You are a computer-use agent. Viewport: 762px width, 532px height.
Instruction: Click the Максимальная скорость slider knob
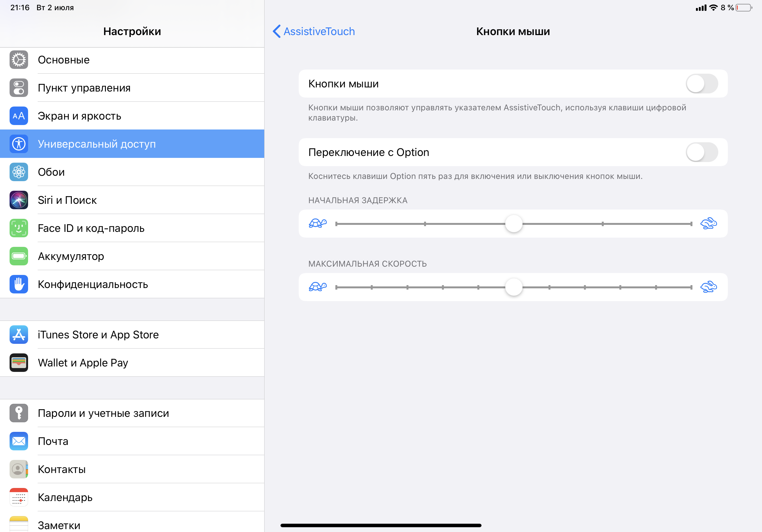coord(513,287)
